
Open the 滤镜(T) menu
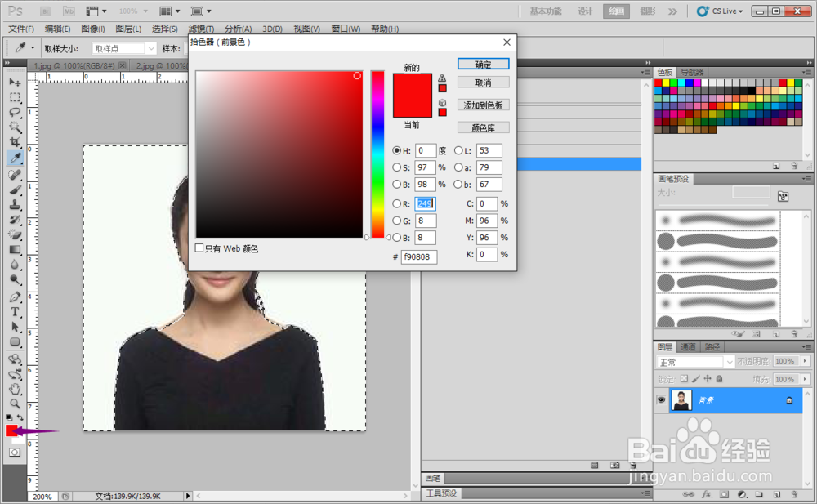pyautogui.click(x=201, y=29)
